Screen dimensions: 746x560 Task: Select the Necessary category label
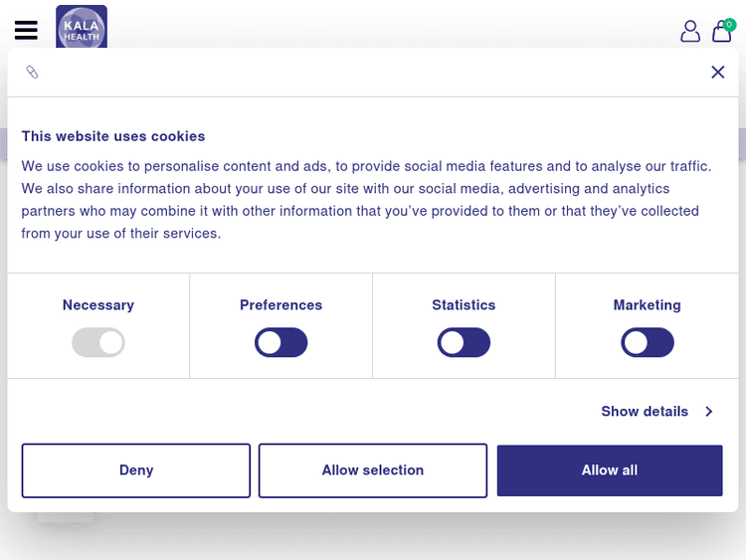(98, 305)
